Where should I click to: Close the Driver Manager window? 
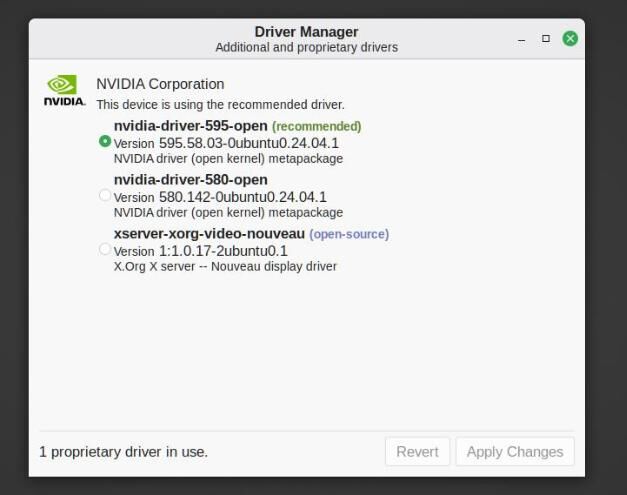point(570,39)
